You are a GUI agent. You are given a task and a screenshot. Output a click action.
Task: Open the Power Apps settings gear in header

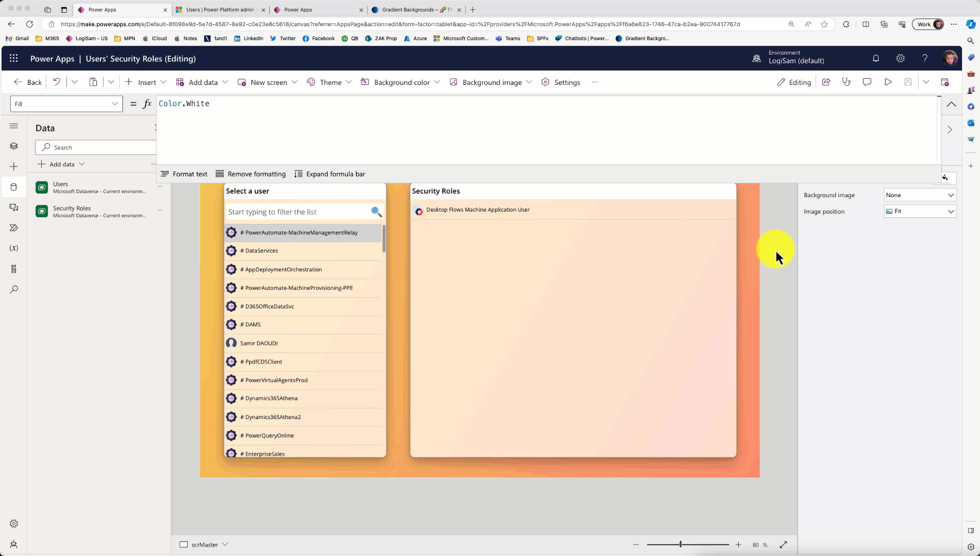point(900,59)
